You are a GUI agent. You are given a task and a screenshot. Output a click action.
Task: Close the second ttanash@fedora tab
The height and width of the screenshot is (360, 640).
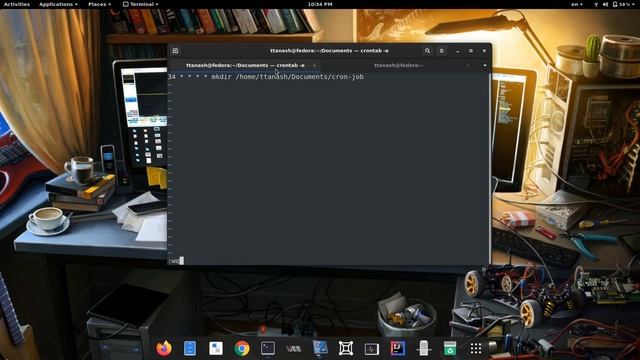tap(468, 65)
